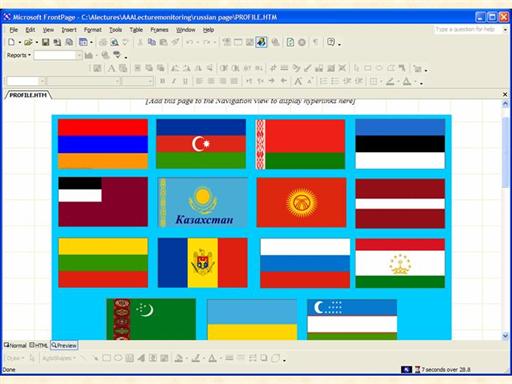Switch to the HTML view tab

39,345
